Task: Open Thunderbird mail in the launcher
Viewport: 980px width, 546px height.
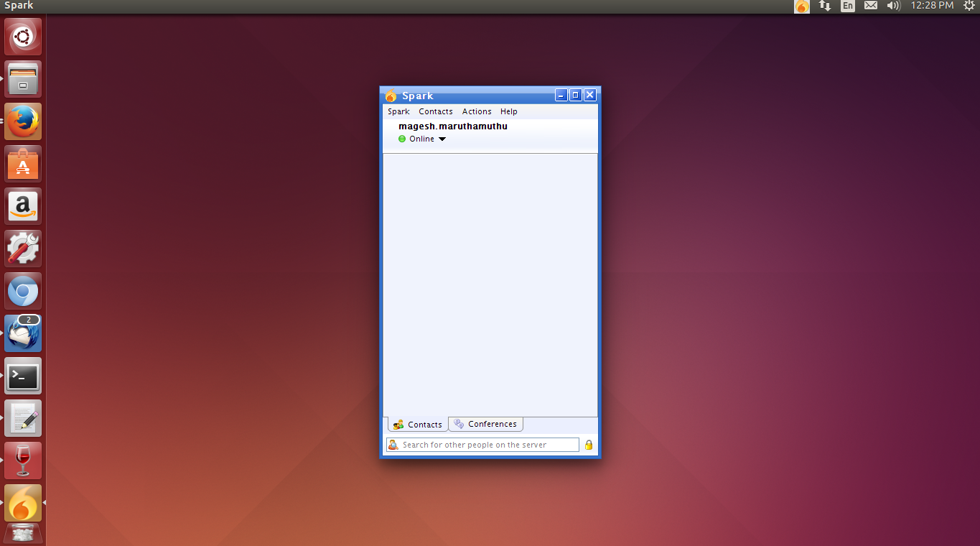Action: pos(23,333)
